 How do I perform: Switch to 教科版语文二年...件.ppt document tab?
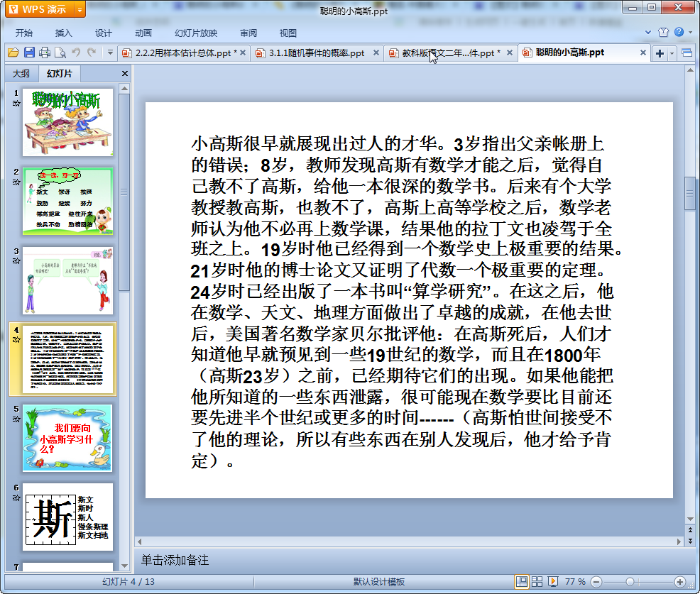pos(450,53)
